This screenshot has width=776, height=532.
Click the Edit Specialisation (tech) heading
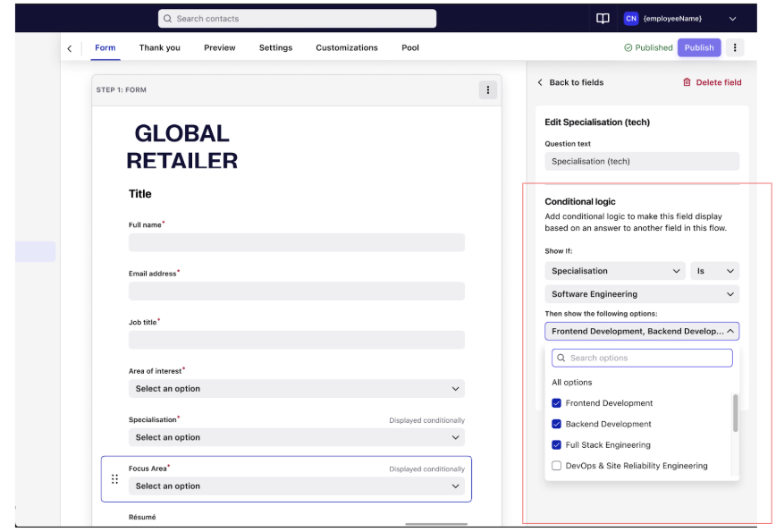tap(597, 122)
